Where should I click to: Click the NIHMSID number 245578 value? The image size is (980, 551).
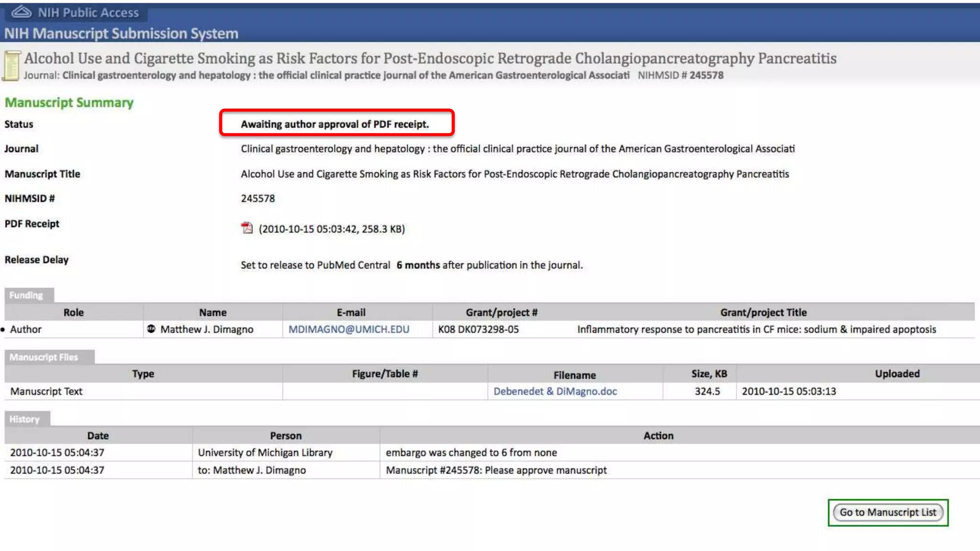click(x=258, y=198)
